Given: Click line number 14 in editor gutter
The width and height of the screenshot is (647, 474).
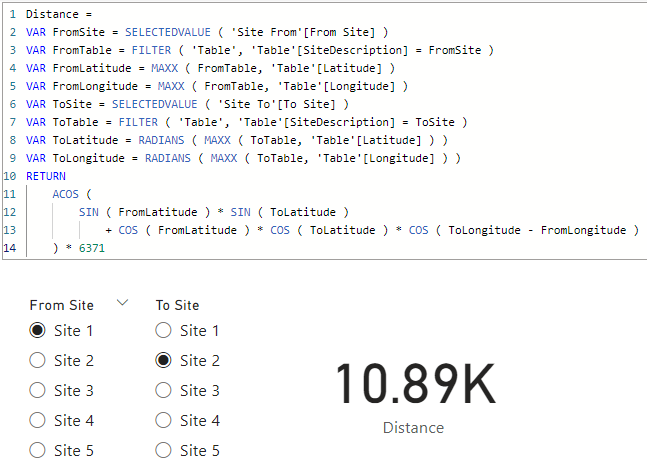Looking at the screenshot, I should (x=10, y=248).
